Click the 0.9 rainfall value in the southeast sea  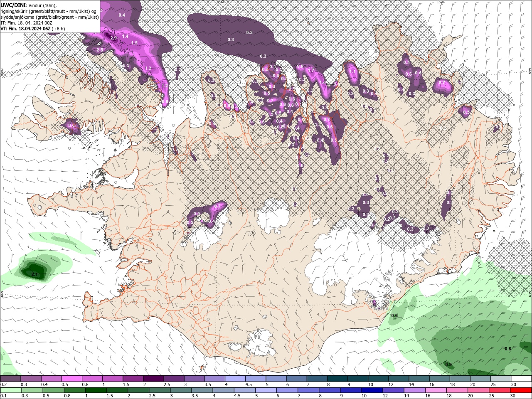[448, 365]
